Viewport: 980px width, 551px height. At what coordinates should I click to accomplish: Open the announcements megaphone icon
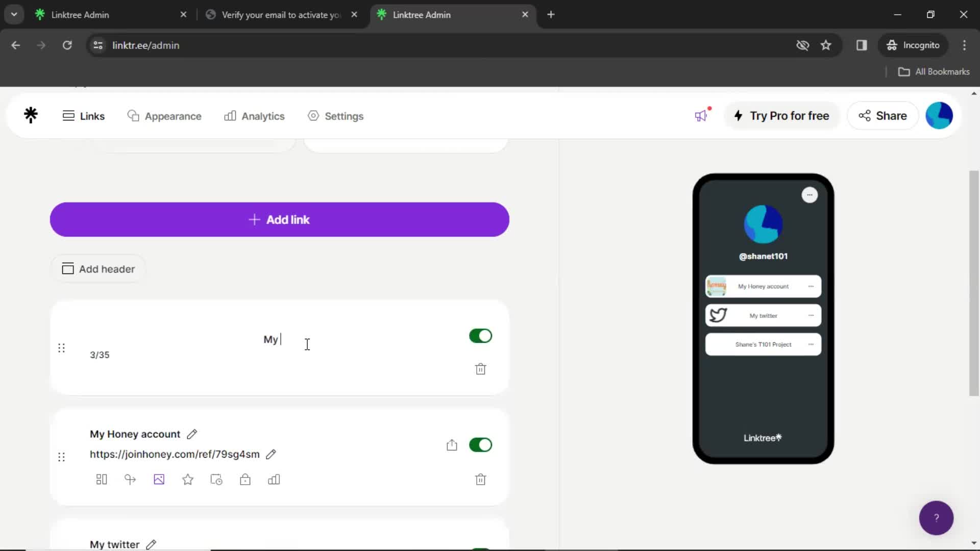[702, 115]
